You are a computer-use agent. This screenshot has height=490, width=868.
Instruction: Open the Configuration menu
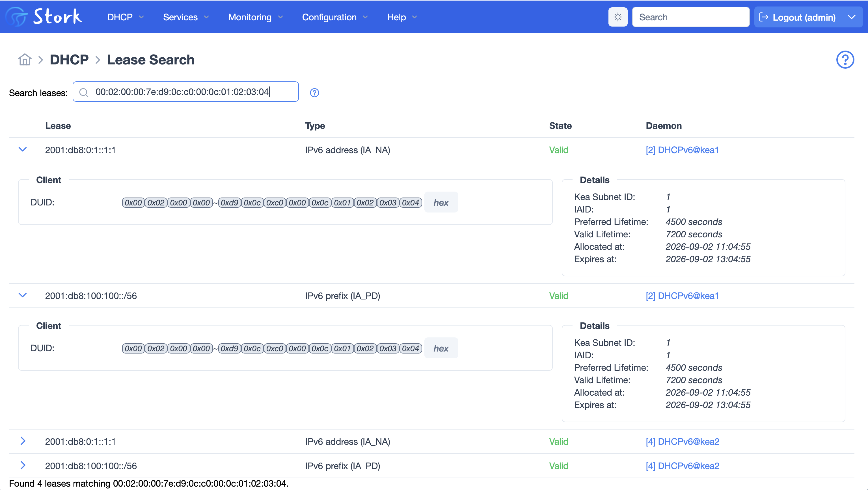click(x=334, y=17)
